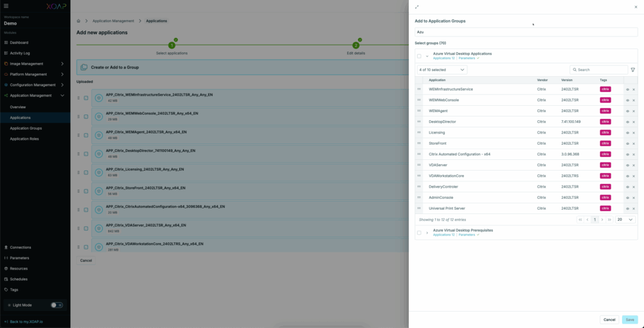644x328 pixels.
Task: Jump to the last page of entries
Action: (609, 220)
